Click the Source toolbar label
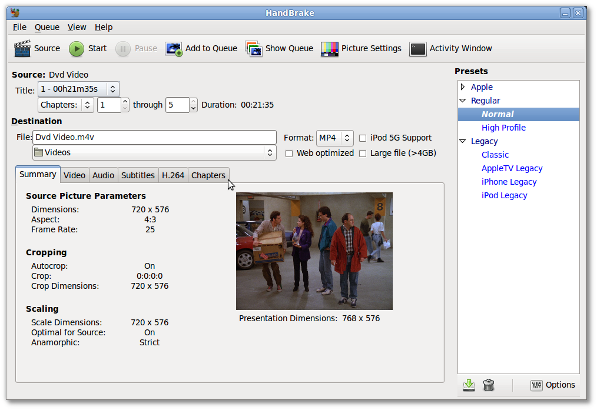The width and height of the screenshot is (597, 410). tap(47, 48)
